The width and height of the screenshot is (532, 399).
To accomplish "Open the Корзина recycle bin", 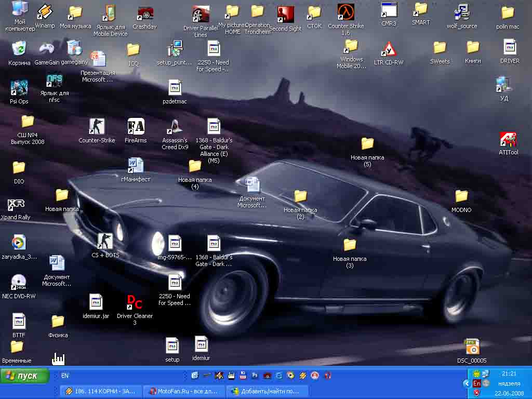I will 19,48.
